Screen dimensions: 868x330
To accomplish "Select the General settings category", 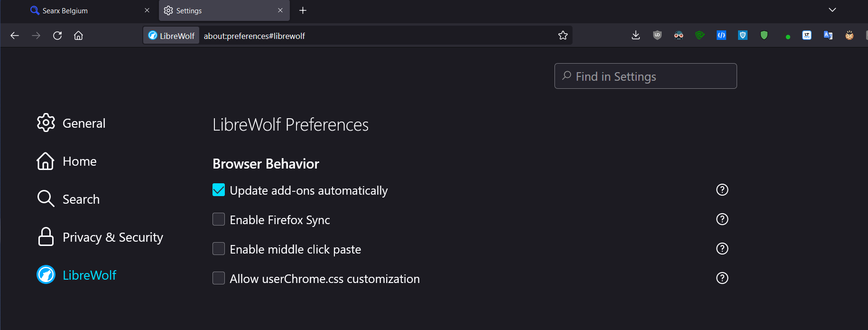I will (83, 123).
